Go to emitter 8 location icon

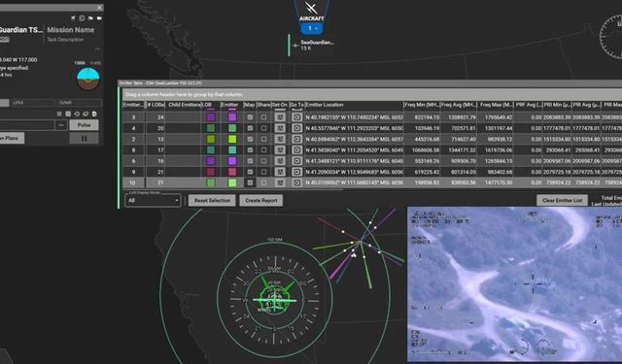[296, 150]
